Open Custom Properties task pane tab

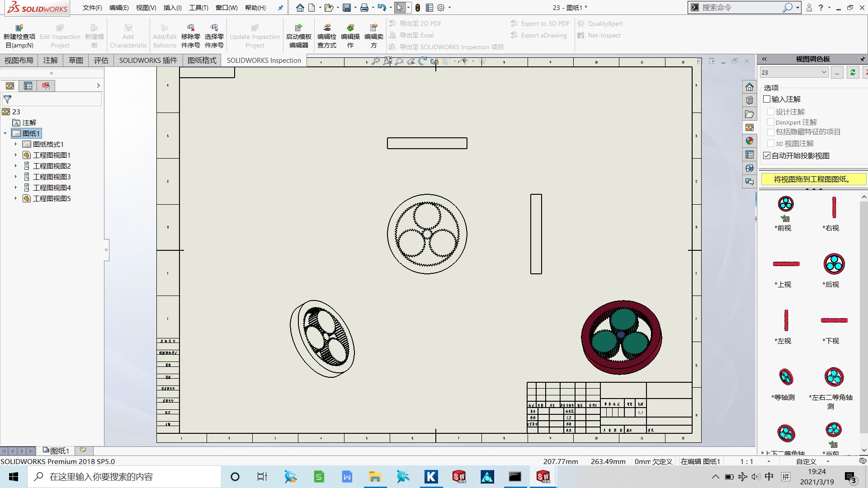750,155
